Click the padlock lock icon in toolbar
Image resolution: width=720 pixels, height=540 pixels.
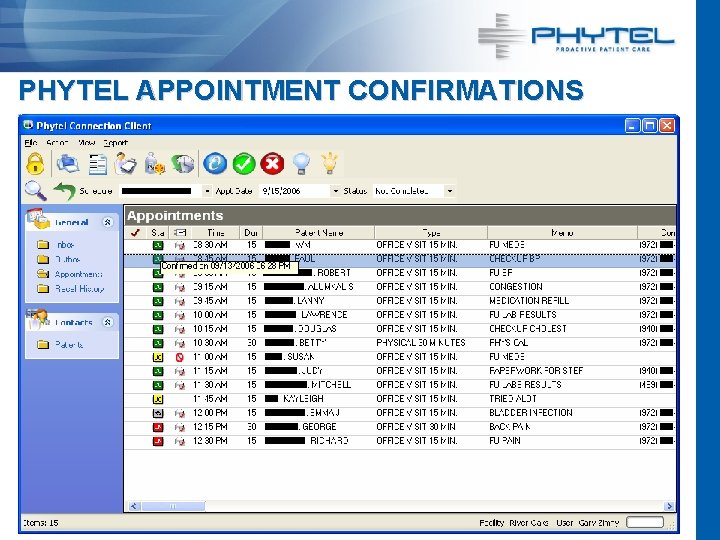35,164
